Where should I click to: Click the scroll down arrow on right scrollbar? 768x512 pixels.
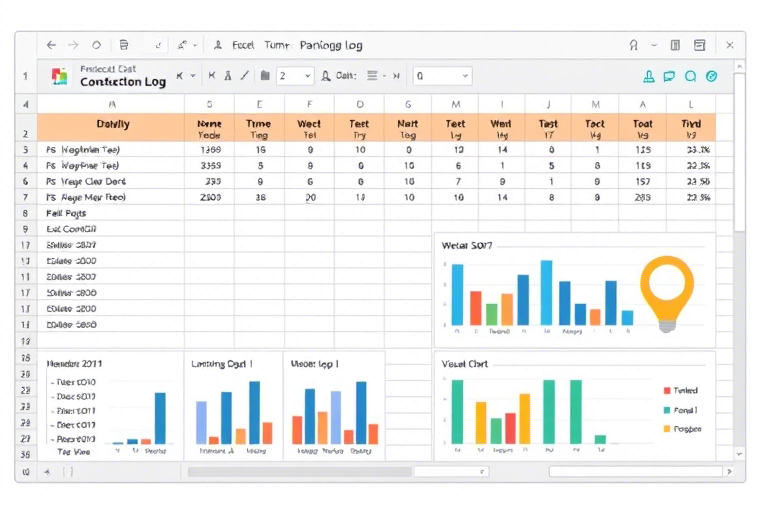pyautogui.click(x=740, y=454)
